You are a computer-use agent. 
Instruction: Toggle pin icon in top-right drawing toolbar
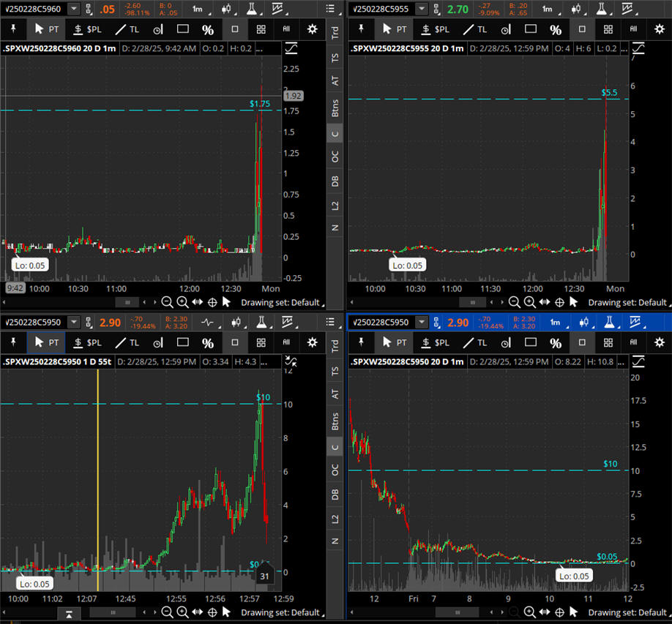tap(361, 29)
